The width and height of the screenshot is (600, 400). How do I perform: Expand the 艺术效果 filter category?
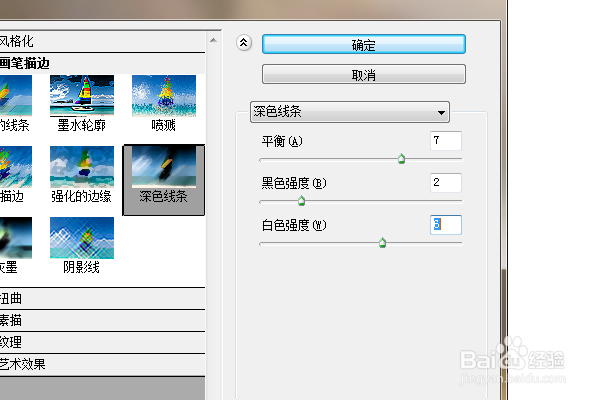tap(103, 364)
